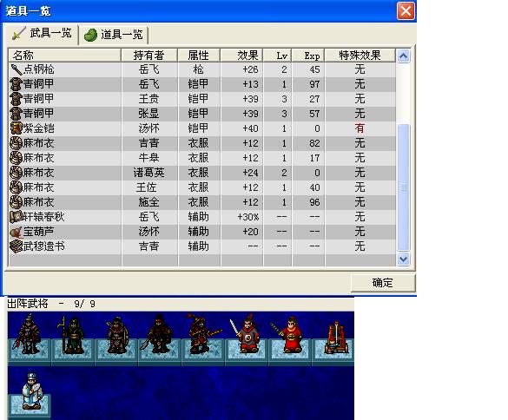Switch to the 武具一览 tab
Image resolution: width=508 pixels, height=420 pixels.
tap(42, 34)
